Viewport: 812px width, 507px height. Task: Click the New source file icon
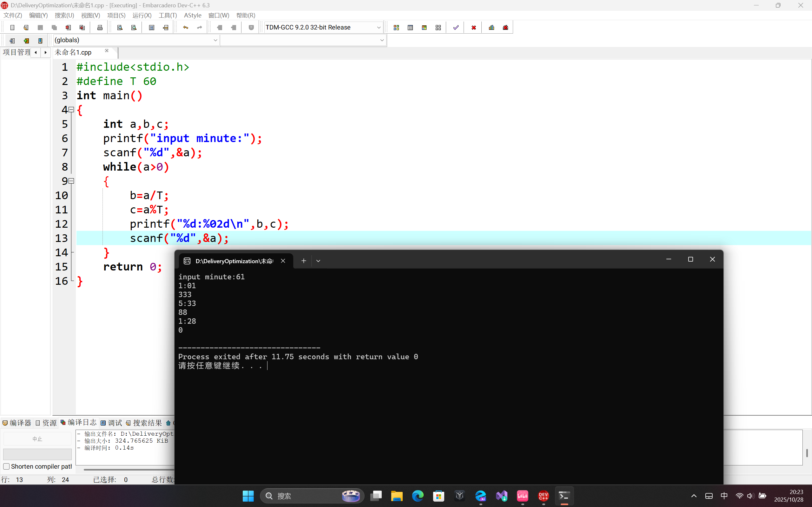pyautogui.click(x=12, y=28)
